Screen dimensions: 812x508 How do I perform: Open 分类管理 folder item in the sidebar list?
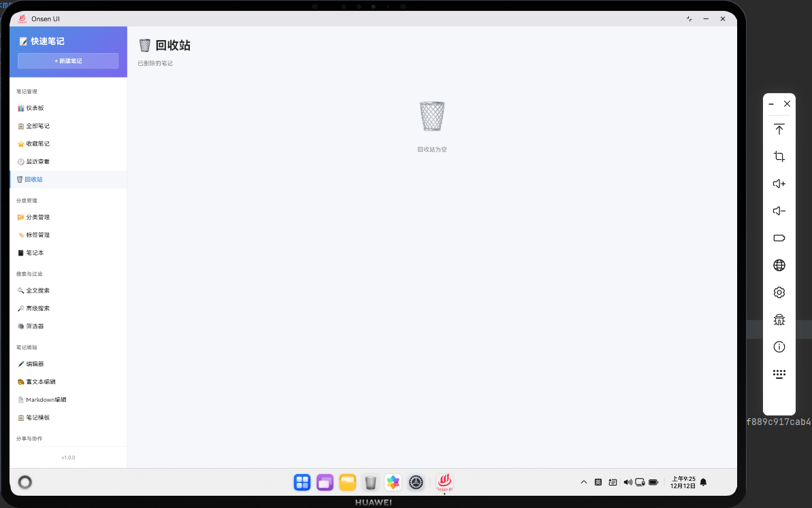point(68,217)
